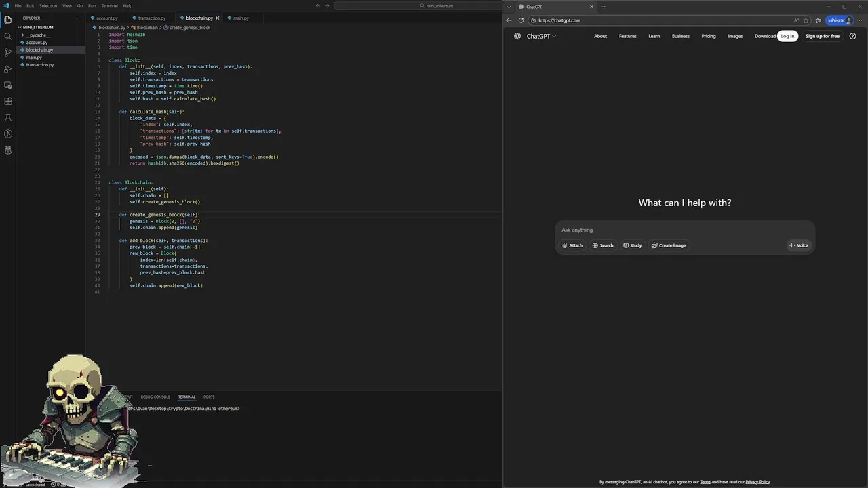This screenshot has height=488, width=868.
Task: Click the Ask anything prompt field
Action: [x=685, y=230]
